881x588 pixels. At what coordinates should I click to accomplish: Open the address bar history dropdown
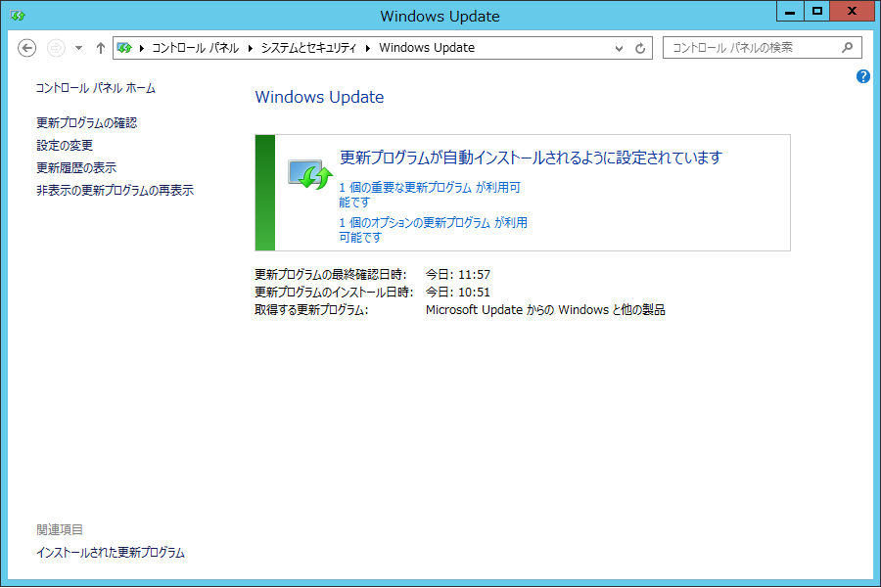click(620, 48)
